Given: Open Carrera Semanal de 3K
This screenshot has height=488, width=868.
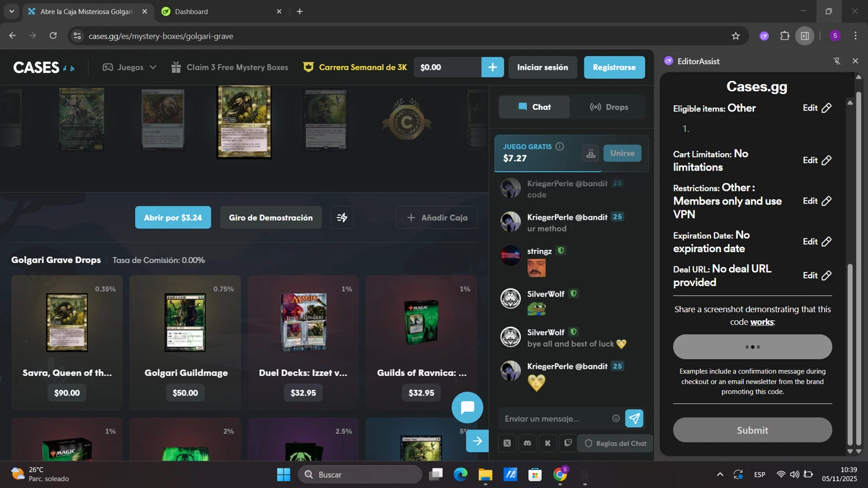Looking at the screenshot, I should (355, 67).
